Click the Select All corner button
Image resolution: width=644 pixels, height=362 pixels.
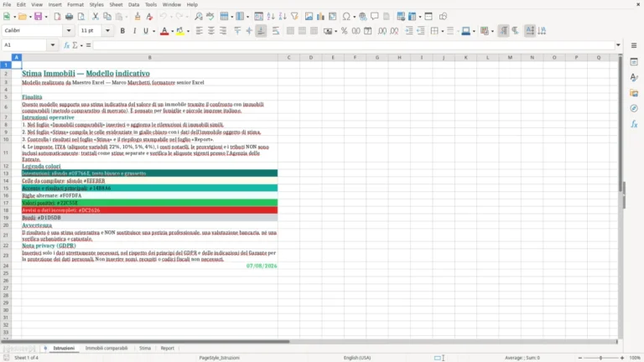pyautogui.click(x=6, y=58)
